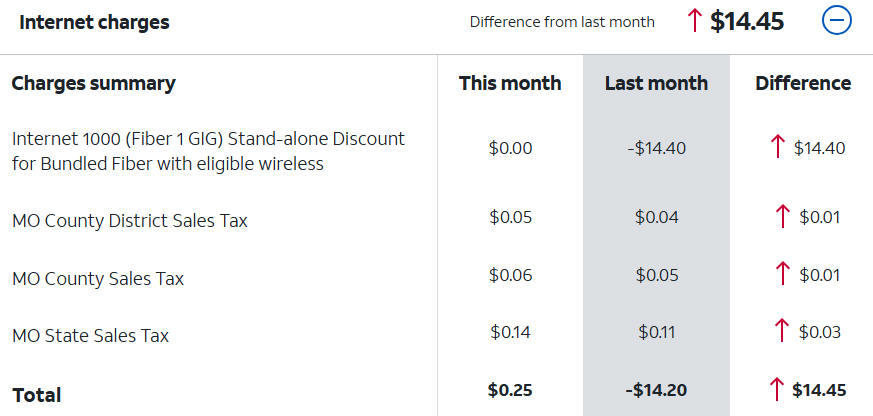Click the This month column header
873x416 pixels.
point(510,83)
